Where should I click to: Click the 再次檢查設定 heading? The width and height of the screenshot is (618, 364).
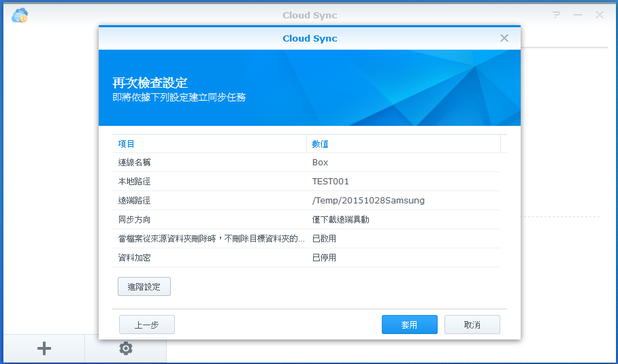point(150,83)
